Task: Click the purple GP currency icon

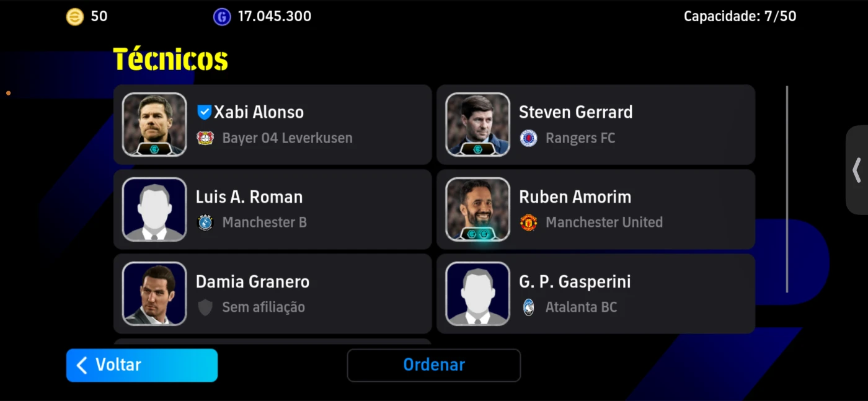Action: coord(222,17)
